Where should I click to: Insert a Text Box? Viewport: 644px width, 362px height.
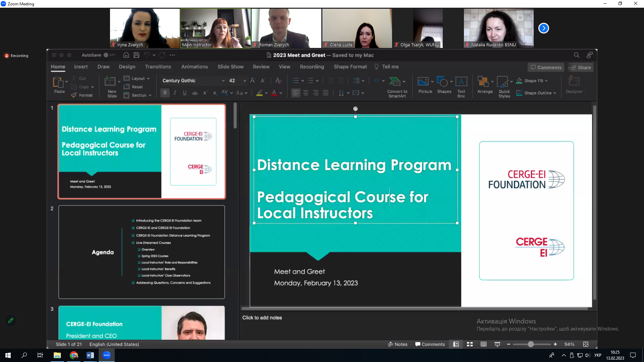click(x=461, y=81)
